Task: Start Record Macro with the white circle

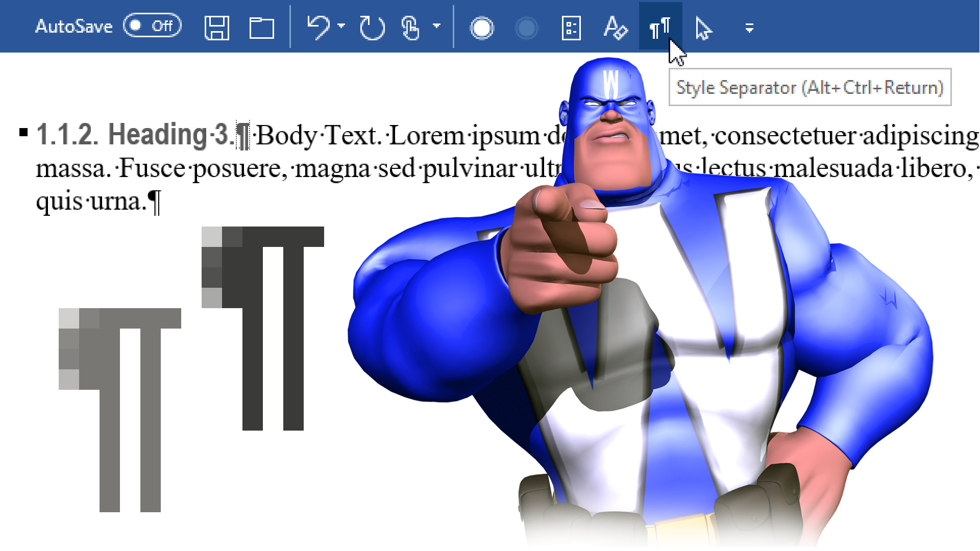Action: pos(481,28)
